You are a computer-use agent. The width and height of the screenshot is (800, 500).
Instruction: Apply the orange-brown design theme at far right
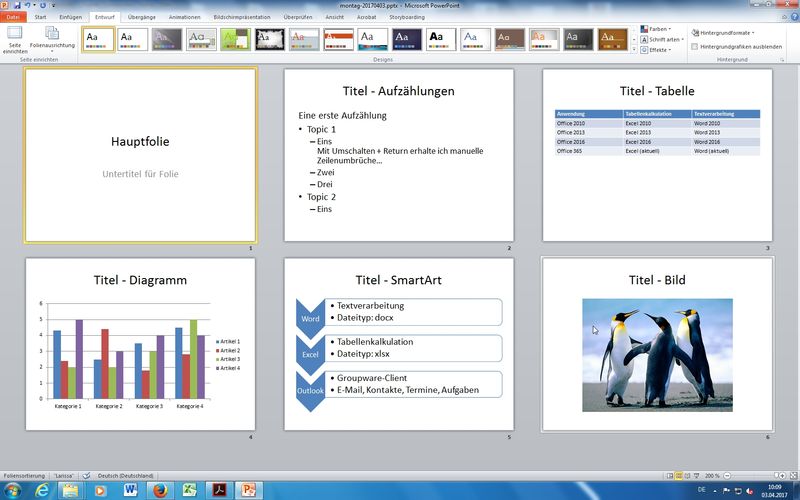click(x=613, y=39)
